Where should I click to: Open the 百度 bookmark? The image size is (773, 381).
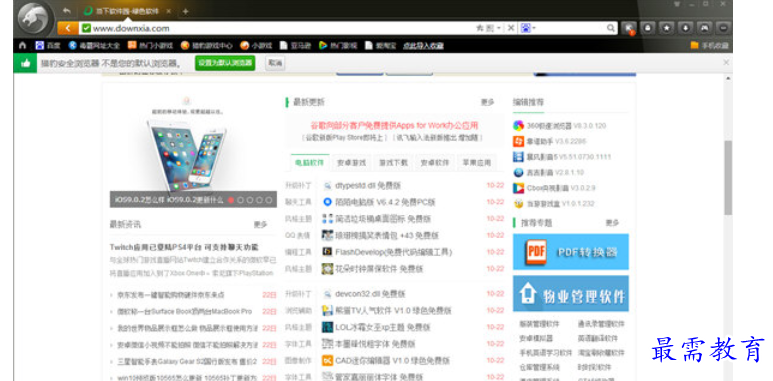point(48,45)
